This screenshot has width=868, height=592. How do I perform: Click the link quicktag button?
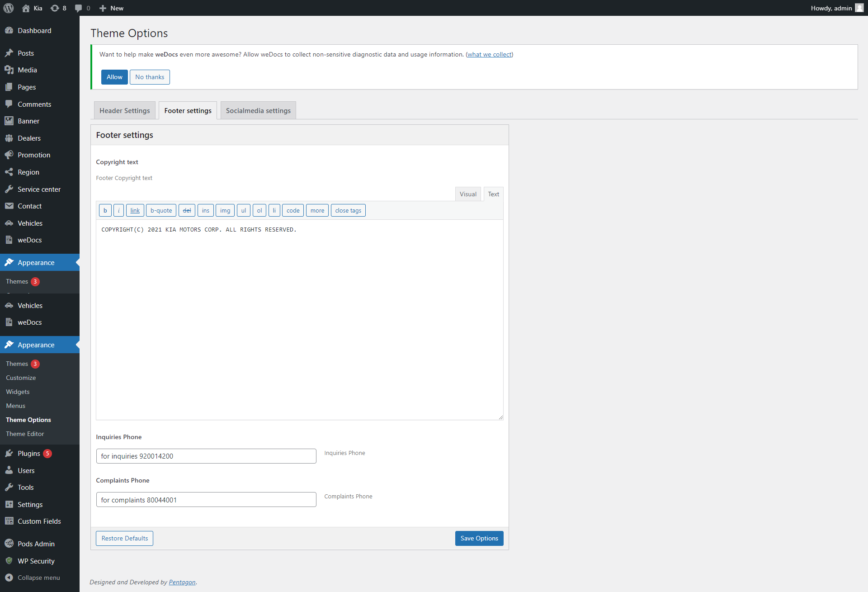point(135,210)
